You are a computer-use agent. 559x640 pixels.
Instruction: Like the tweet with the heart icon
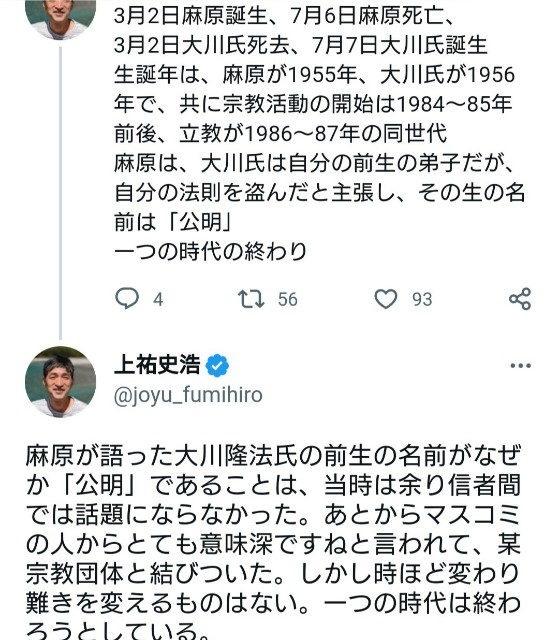point(386,298)
